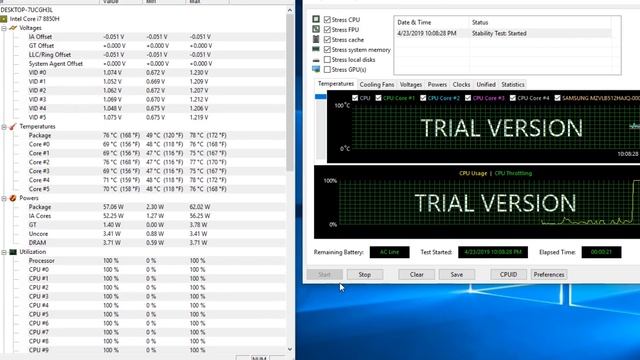Toggle CPU Core #2 graph checkbox

coord(423,98)
